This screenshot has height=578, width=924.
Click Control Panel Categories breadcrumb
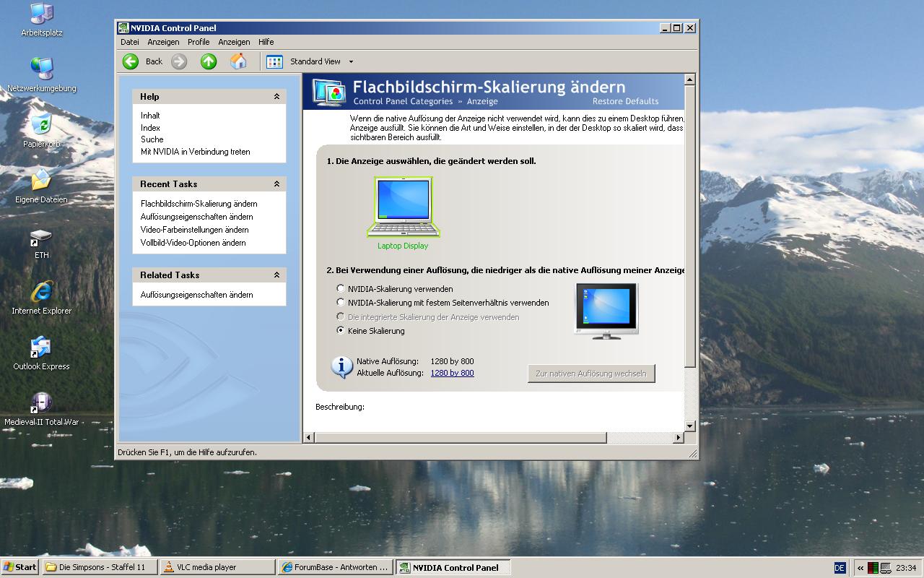(x=403, y=101)
